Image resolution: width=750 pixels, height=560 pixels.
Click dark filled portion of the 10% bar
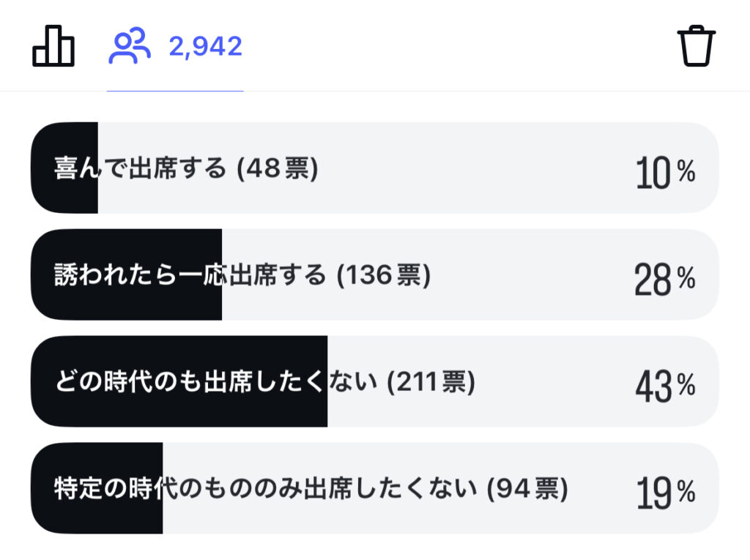pyautogui.click(x=64, y=168)
